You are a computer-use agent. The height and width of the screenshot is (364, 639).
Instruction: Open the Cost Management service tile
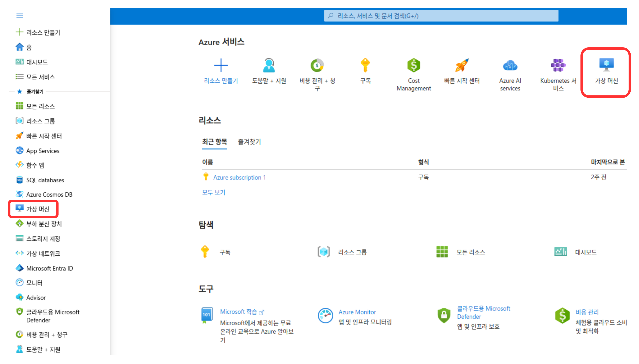pyautogui.click(x=414, y=75)
